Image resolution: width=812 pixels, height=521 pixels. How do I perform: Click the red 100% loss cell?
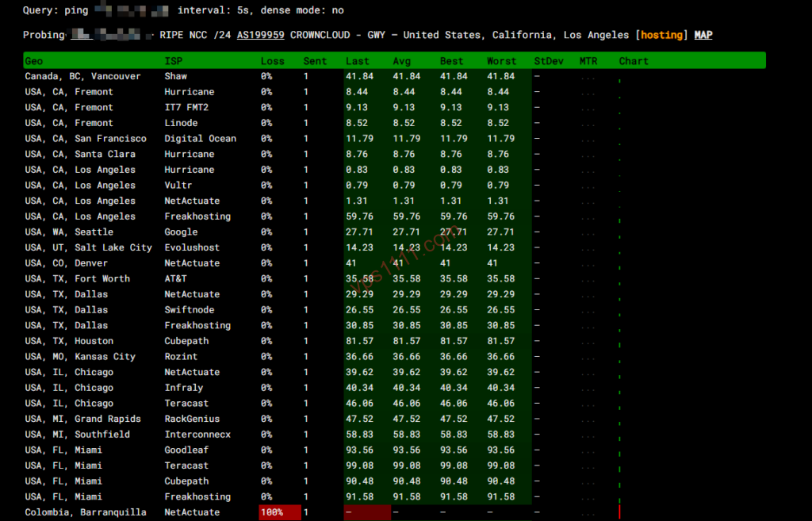click(280, 512)
